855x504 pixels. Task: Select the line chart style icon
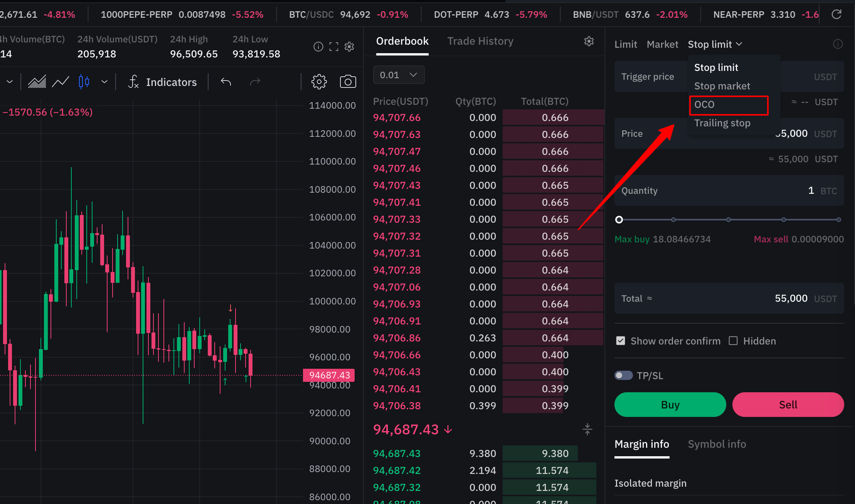click(61, 82)
